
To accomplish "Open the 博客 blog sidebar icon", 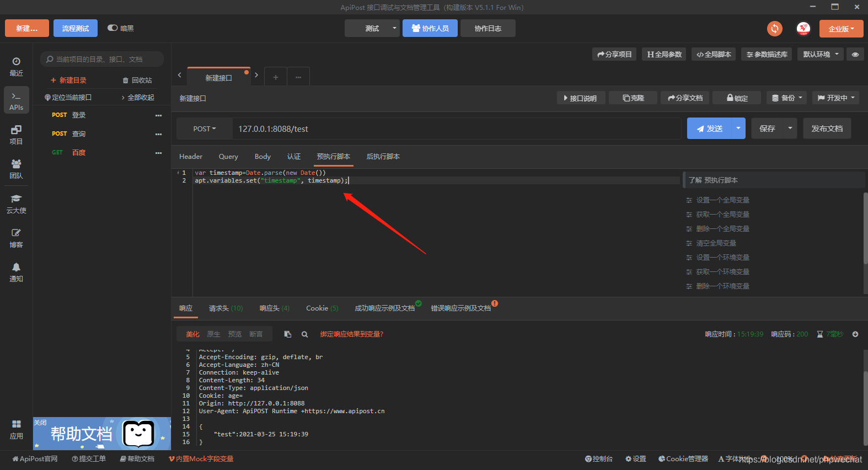I will click(16, 238).
